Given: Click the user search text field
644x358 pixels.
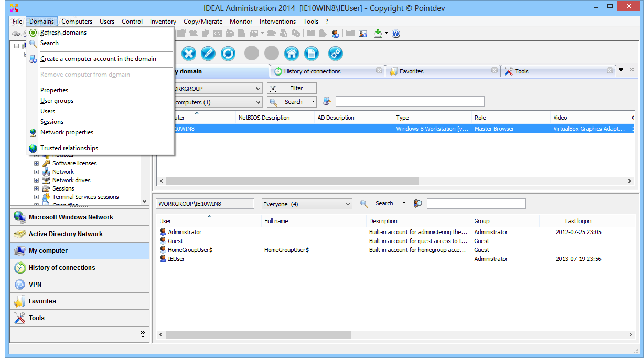Looking at the screenshot, I should pyautogui.click(x=476, y=204).
